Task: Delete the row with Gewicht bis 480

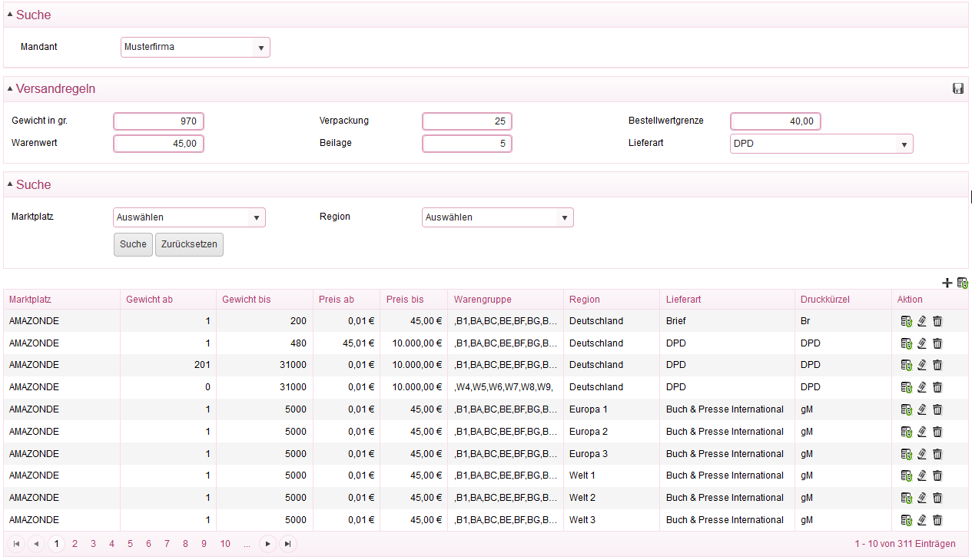Action: pyautogui.click(x=937, y=343)
